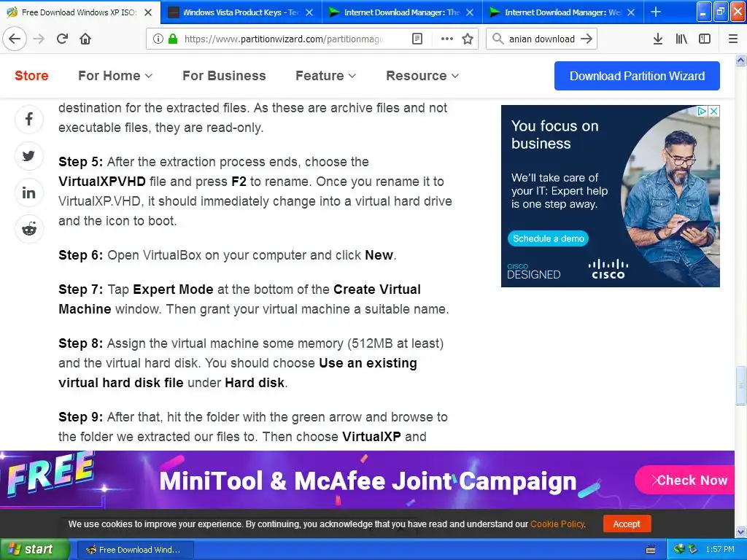Expand the For Home dropdown
This screenshot has height=560, width=747.
115,76
